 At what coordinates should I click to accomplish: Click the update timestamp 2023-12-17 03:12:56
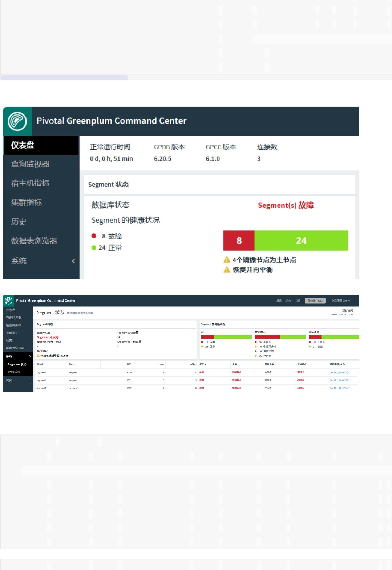342,314
